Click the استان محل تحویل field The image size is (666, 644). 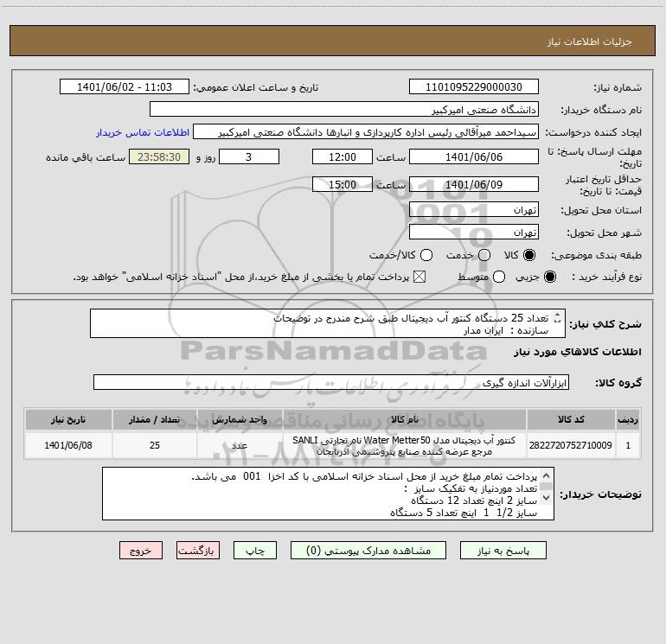pyautogui.click(x=474, y=210)
